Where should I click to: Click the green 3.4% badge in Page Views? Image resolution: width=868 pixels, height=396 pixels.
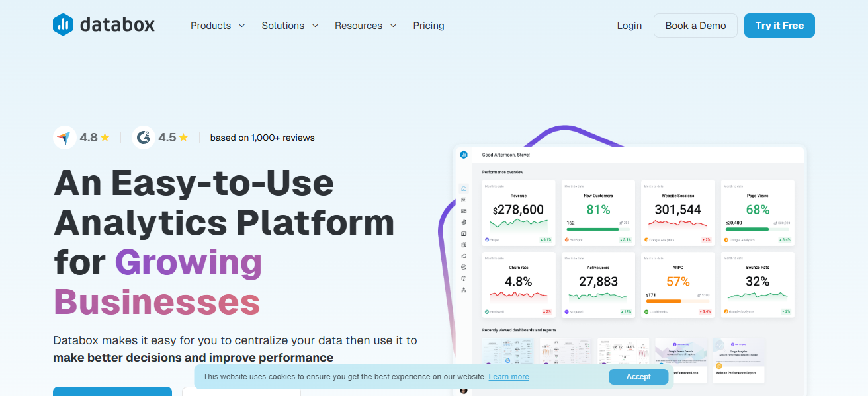click(x=785, y=239)
